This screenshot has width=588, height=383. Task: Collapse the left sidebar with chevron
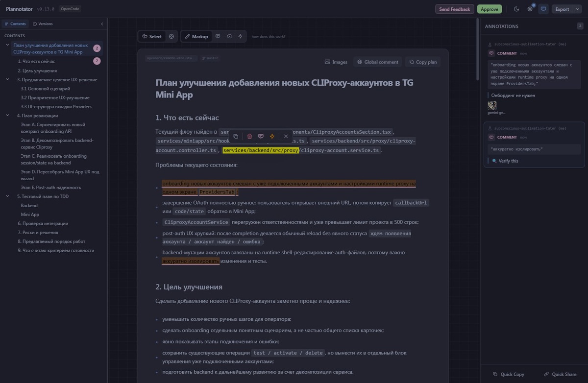pyautogui.click(x=102, y=24)
